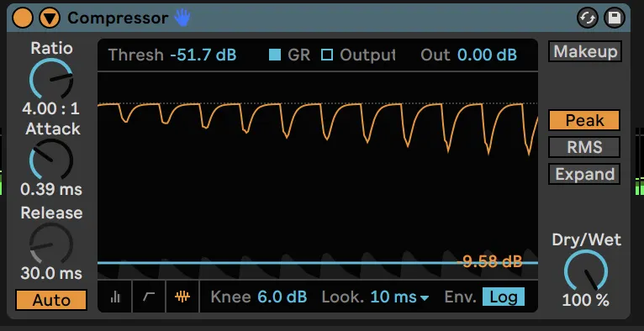Toggle the GR display checkbox
This screenshot has width=644, height=331.
click(275, 55)
